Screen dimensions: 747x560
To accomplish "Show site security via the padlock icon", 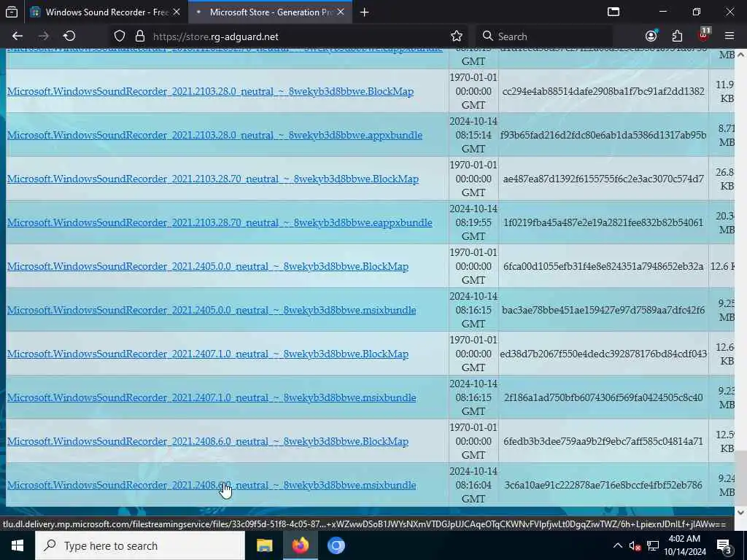I will (x=140, y=36).
